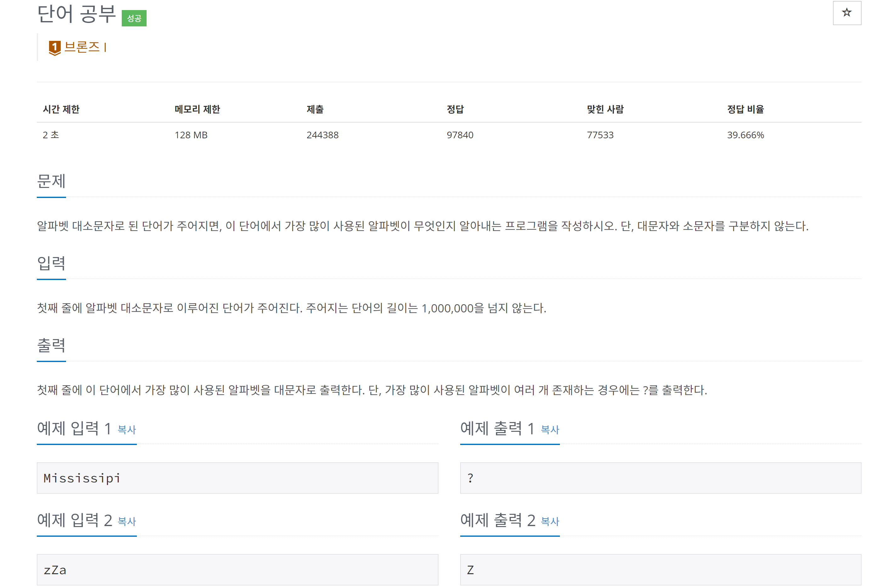Screen dimensions: 888x588
Task: Click the green 성공 status label
Action: coord(134,18)
